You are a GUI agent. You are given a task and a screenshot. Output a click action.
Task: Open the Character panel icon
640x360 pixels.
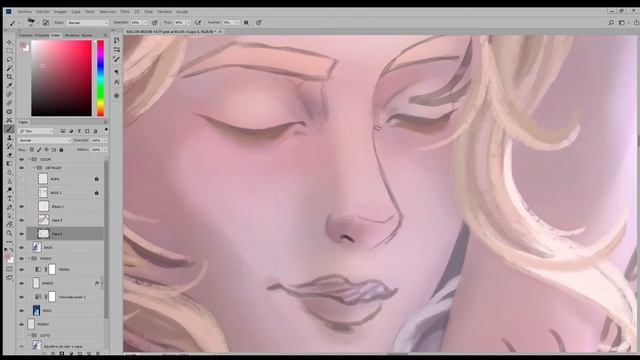(x=117, y=82)
